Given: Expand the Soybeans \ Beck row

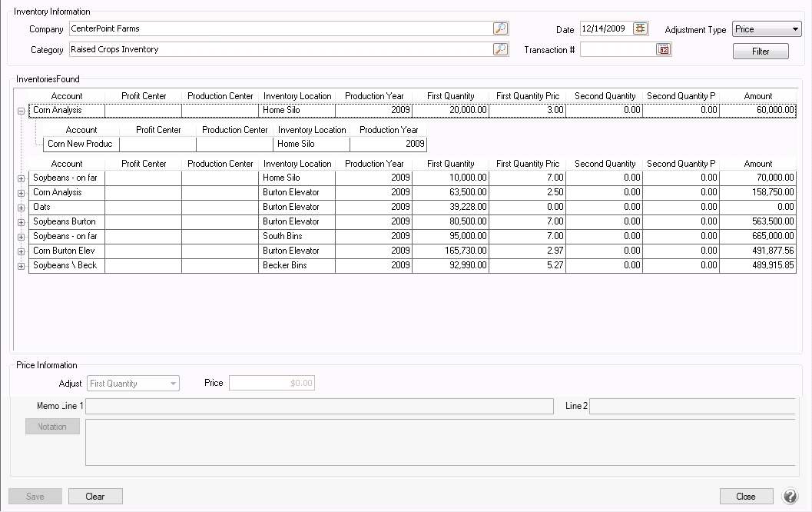Looking at the screenshot, I should 21,266.
